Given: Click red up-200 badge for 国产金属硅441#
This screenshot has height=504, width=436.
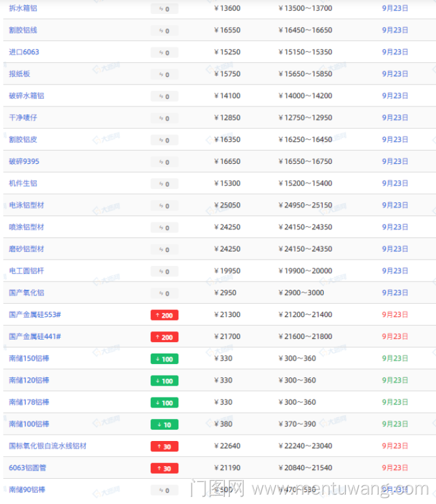Looking at the screenshot, I should (x=164, y=337).
